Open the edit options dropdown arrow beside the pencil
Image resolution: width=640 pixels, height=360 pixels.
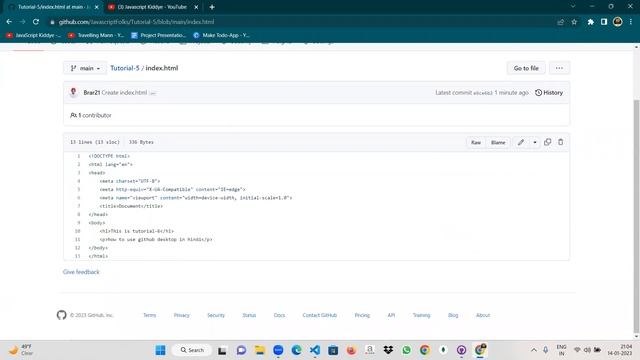pos(535,142)
